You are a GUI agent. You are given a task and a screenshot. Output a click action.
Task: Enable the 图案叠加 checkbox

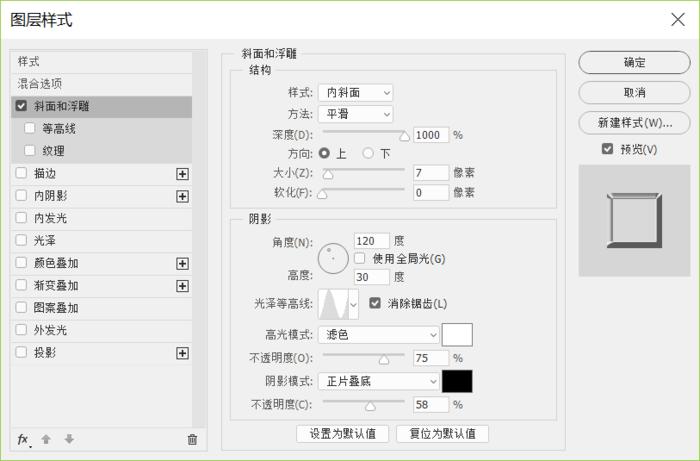pyautogui.click(x=21, y=307)
